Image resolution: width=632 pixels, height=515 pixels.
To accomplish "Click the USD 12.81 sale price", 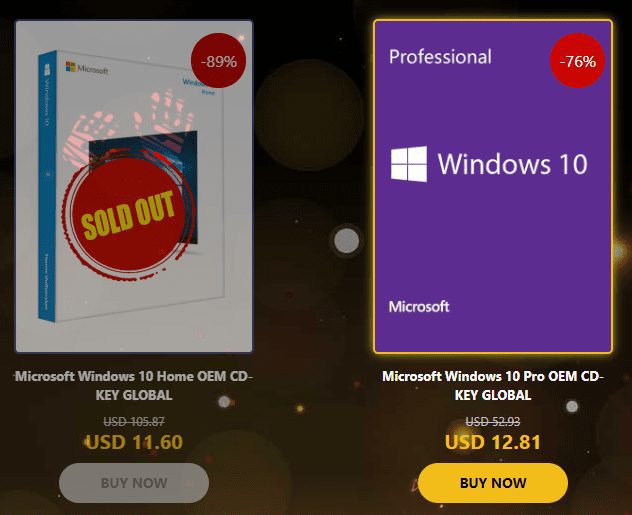I will (x=493, y=442).
